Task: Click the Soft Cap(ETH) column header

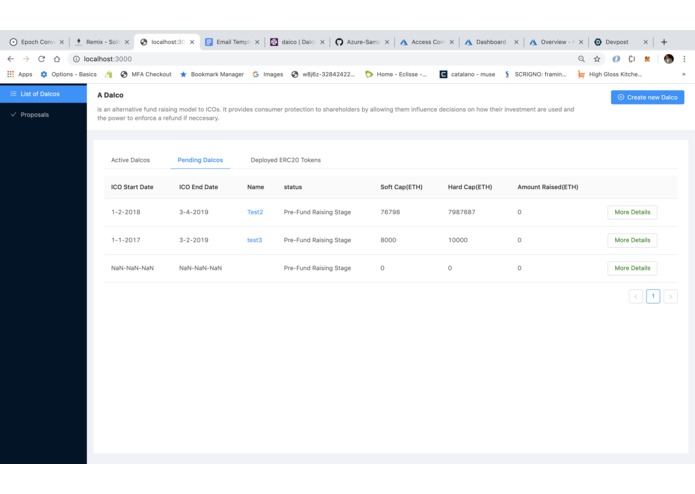Action: (x=401, y=187)
